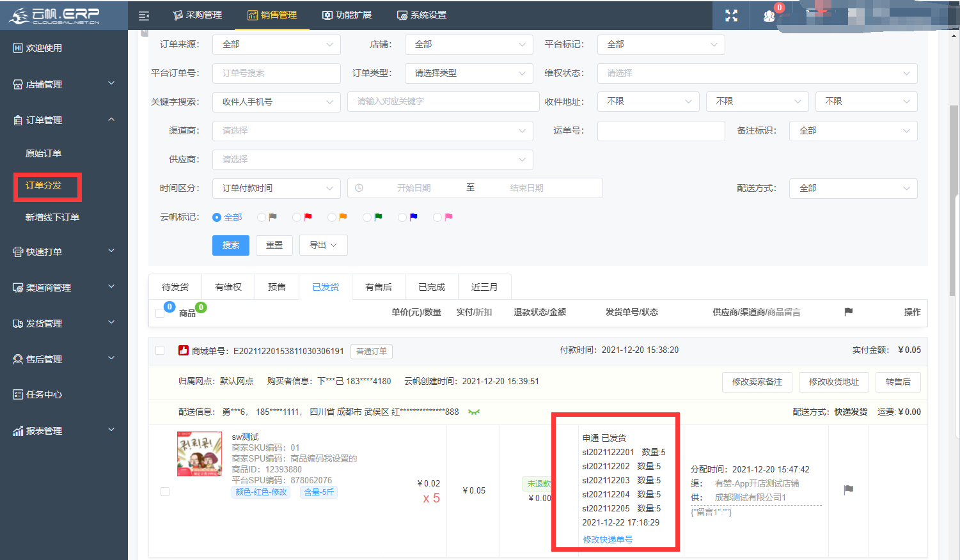Check the select-all checkbox beside 商品 header
The width and height of the screenshot is (960, 560).
[160, 313]
